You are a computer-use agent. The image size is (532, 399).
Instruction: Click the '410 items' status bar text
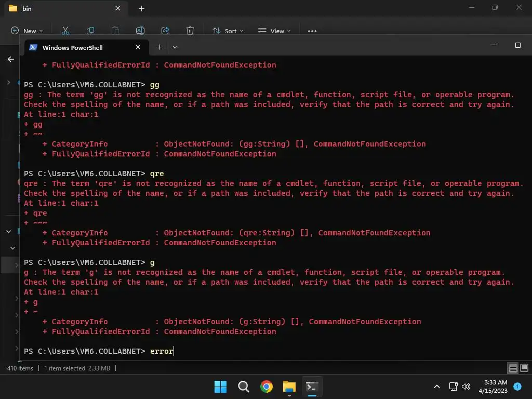pyautogui.click(x=20, y=368)
